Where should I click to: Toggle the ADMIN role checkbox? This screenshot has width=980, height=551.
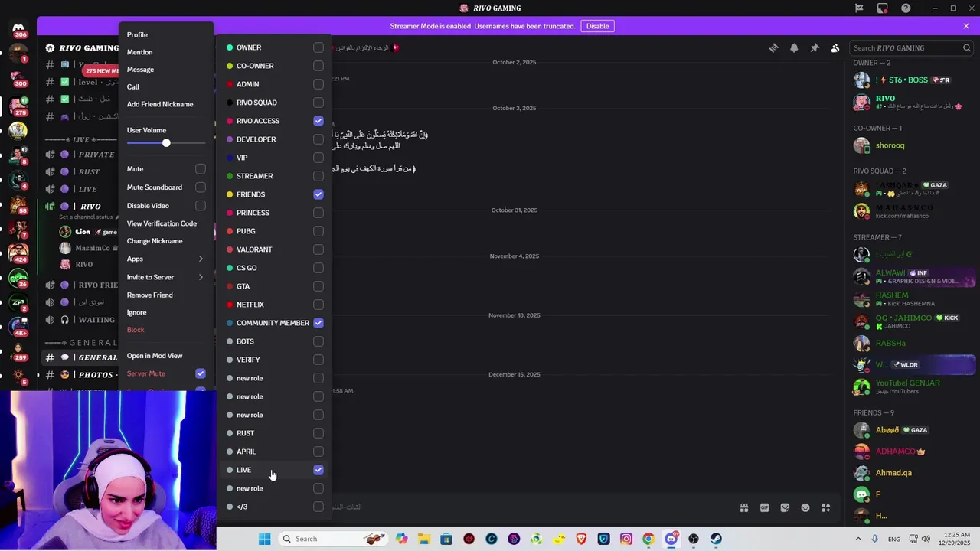(x=318, y=84)
